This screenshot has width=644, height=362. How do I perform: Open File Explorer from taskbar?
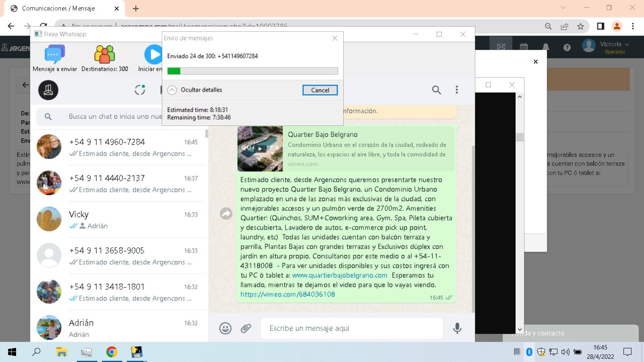pyautogui.click(x=62, y=352)
